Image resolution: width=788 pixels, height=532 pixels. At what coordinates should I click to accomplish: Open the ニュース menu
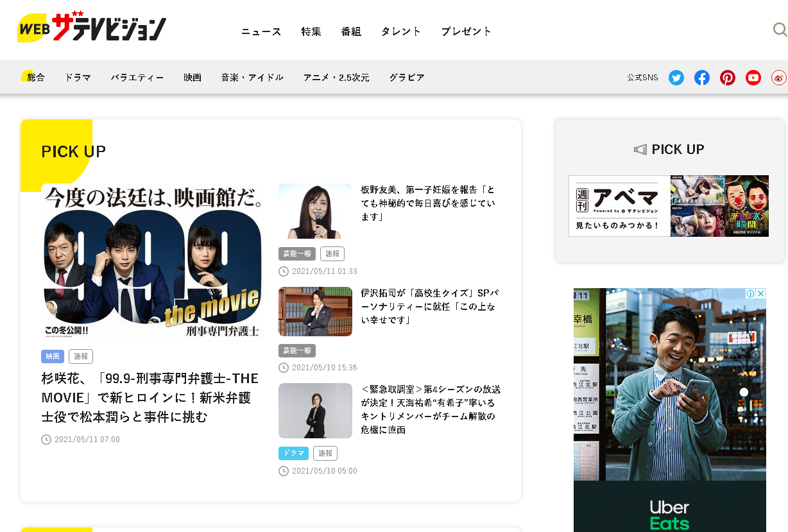pos(261,31)
